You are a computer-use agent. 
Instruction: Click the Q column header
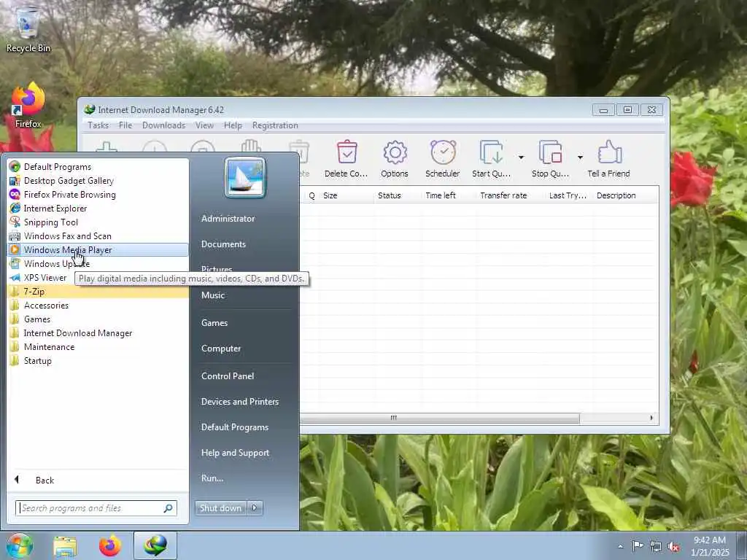click(311, 195)
